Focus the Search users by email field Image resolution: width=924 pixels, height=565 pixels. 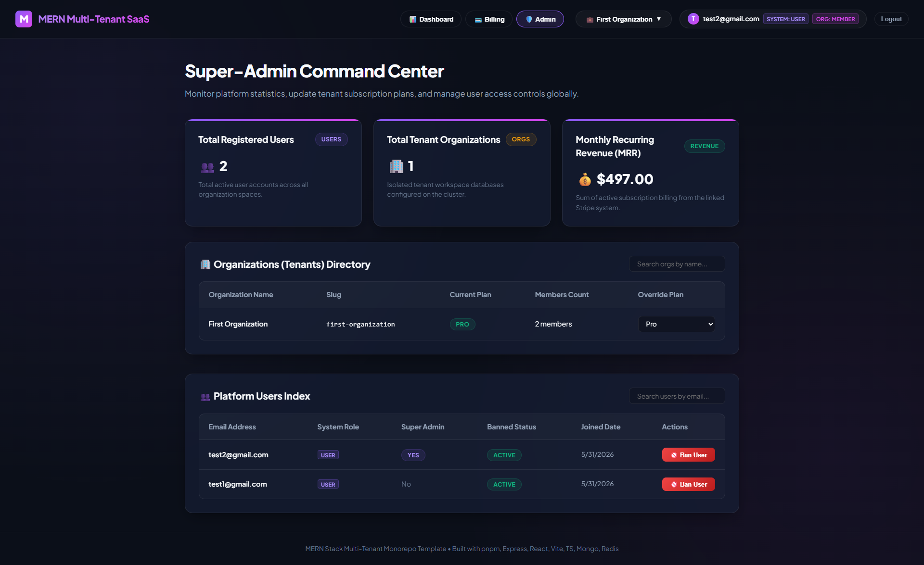coord(677,396)
